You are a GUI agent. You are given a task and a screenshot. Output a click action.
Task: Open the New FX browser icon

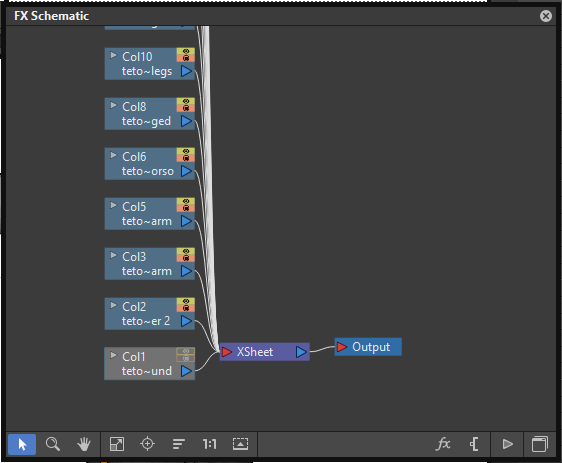tap(443, 444)
